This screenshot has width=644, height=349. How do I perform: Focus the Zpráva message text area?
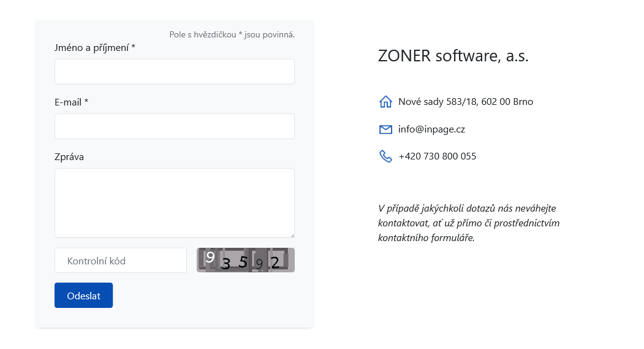175,202
